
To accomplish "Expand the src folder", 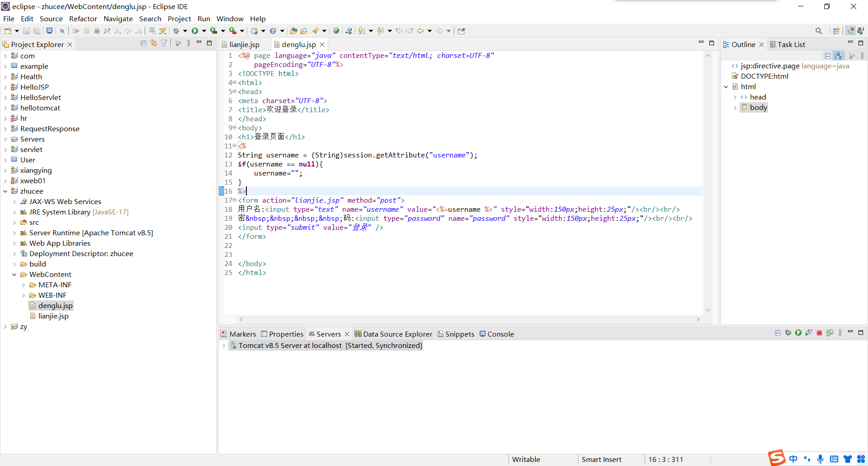I will coord(14,223).
